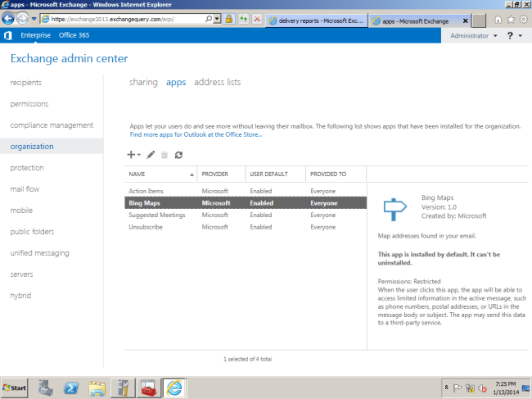Refresh the apps list
The image size is (532, 399).
pyautogui.click(x=178, y=154)
